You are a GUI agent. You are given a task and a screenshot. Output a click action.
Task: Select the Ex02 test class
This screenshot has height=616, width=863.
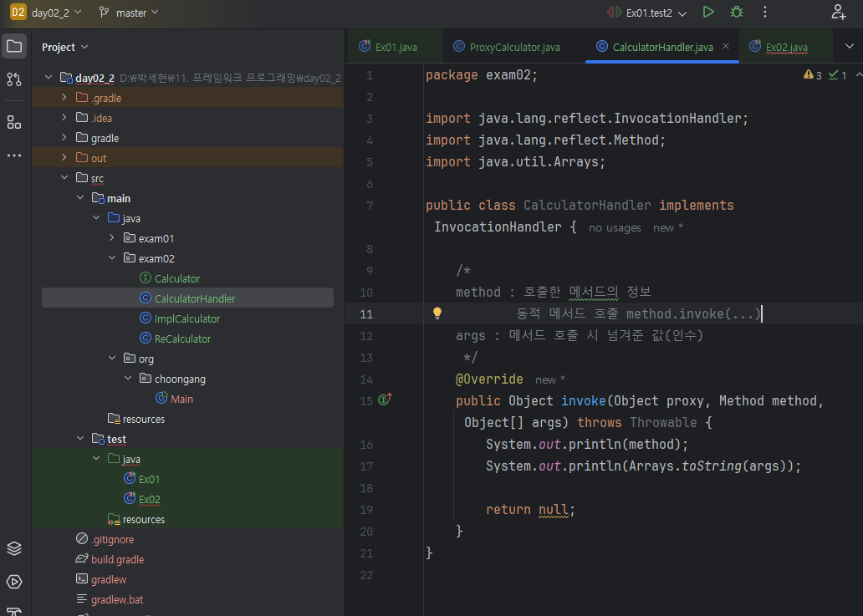[142, 499]
